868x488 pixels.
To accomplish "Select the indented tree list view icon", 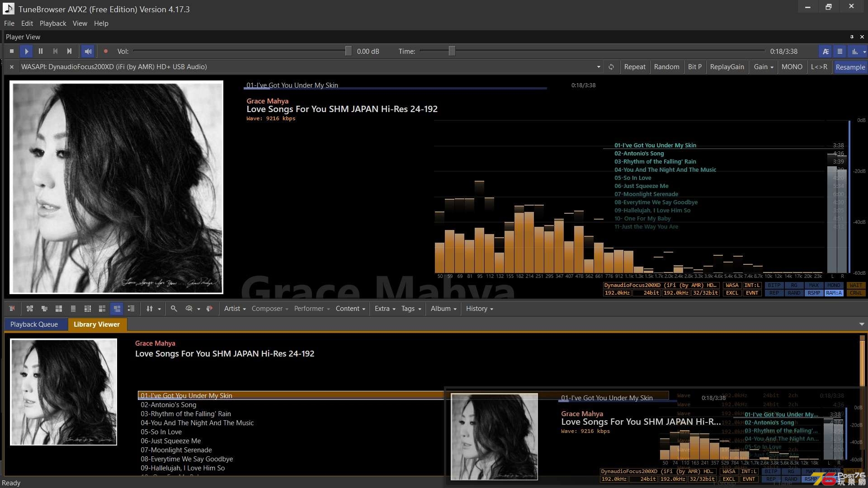I will [131, 309].
